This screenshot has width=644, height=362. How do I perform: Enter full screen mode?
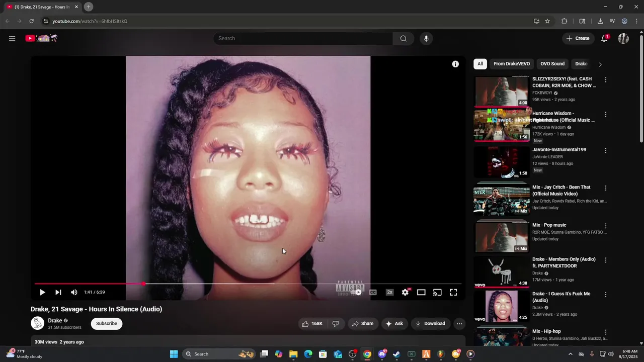tap(453, 292)
